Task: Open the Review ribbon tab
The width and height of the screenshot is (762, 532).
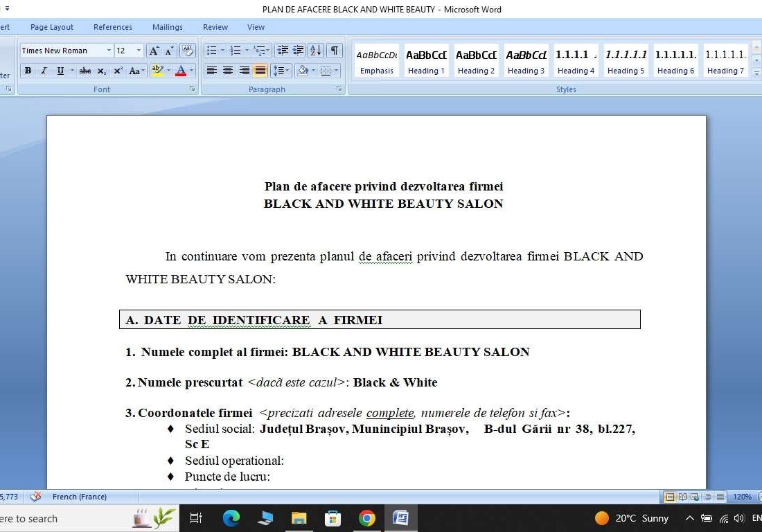Action: tap(215, 27)
